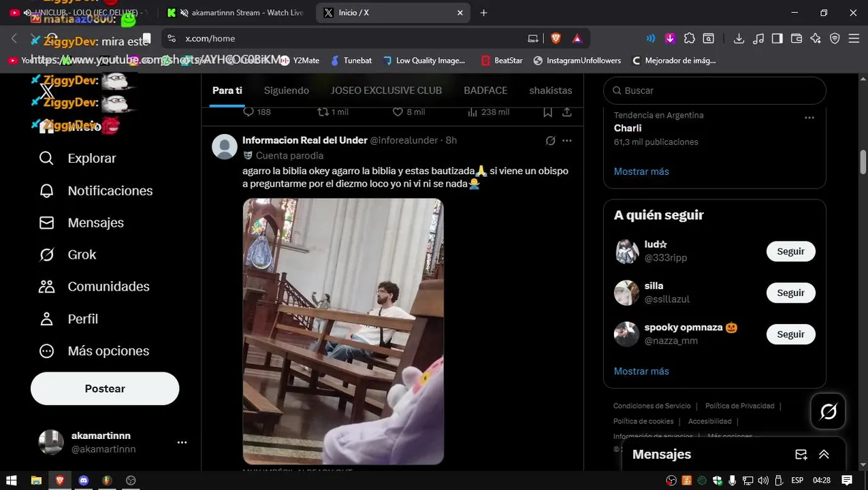Open akamartinnn account menu dots
The width and height of the screenshot is (868, 490).
point(182,442)
